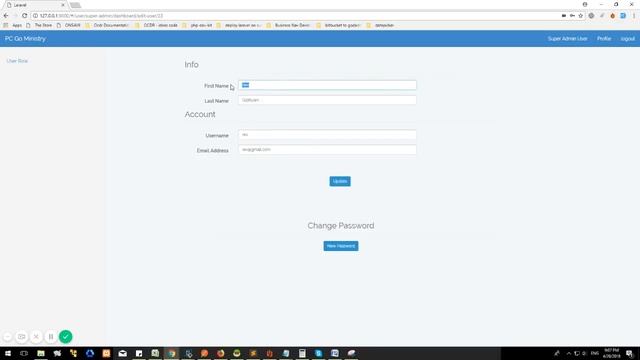Open the deploy laravel bookmark folder
Screen dimensions: 640x360
(239, 25)
